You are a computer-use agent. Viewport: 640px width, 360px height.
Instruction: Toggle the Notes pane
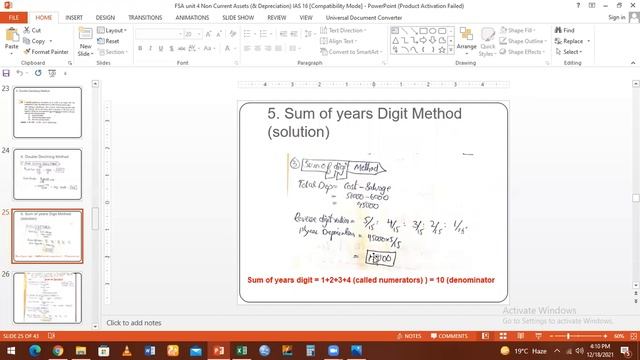409,336
